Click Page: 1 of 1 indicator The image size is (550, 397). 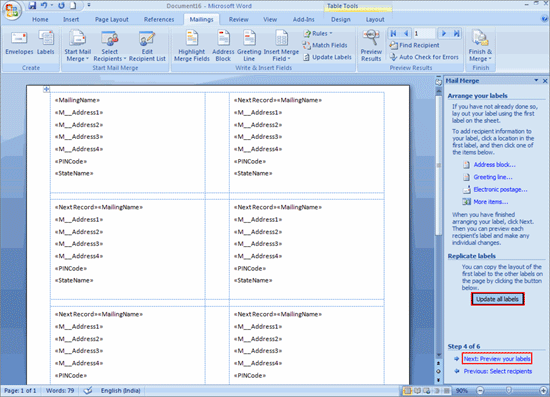(20, 390)
